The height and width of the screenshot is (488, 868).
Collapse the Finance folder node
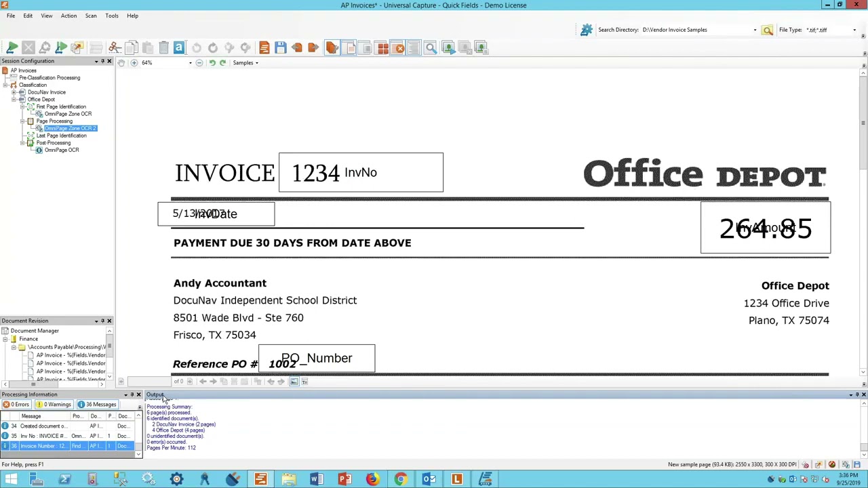(x=5, y=339)
